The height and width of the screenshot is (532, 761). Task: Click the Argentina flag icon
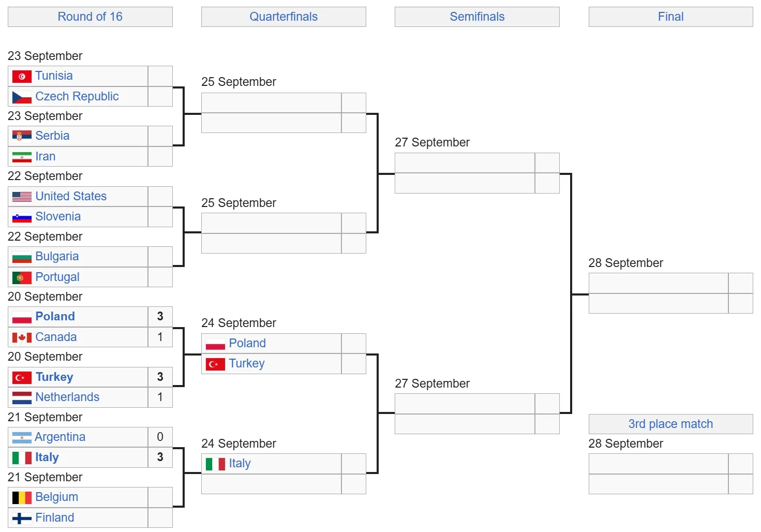click(22, 438)
